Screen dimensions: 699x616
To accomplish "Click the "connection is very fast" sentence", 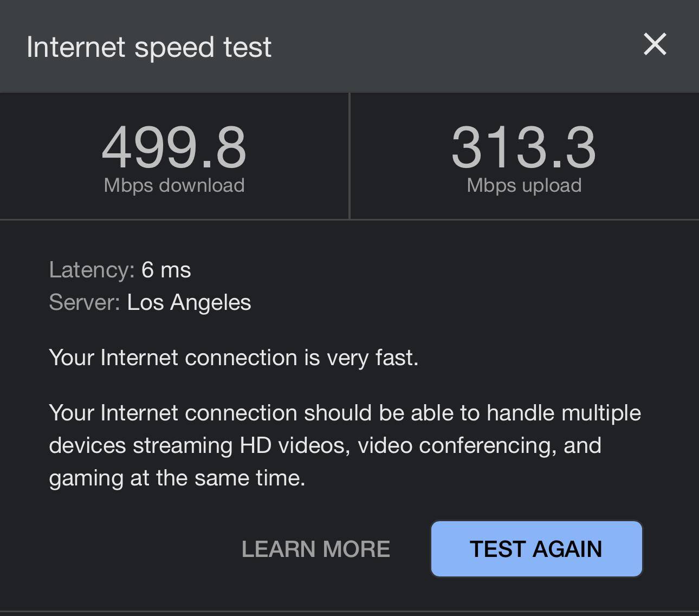I will click(x=233, y=358).
